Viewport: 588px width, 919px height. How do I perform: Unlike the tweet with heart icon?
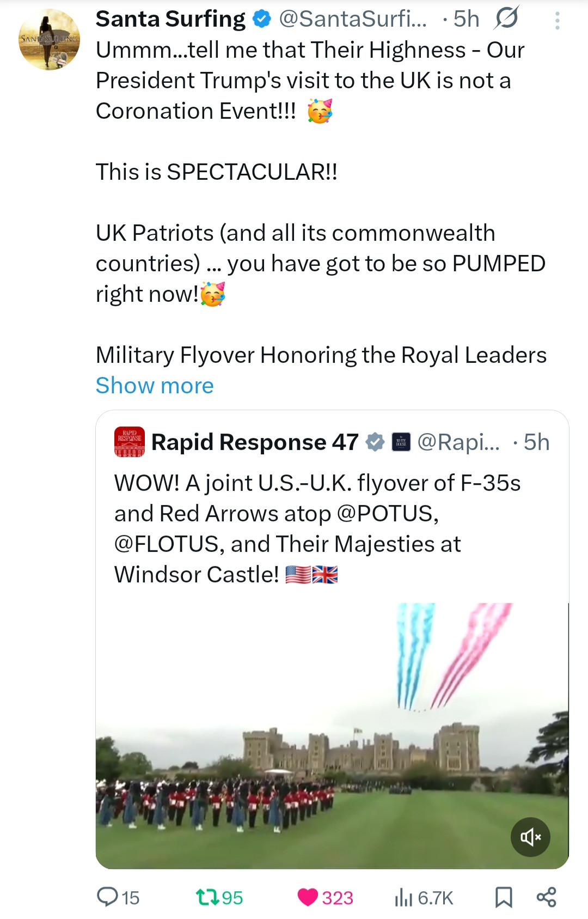308,897
